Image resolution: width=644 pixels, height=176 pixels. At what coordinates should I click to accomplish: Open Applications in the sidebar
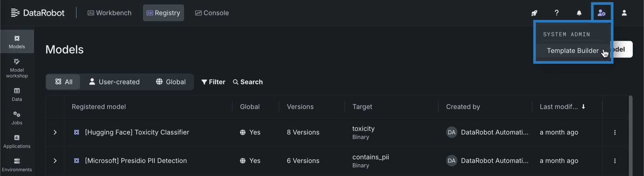tap(17, 141)
